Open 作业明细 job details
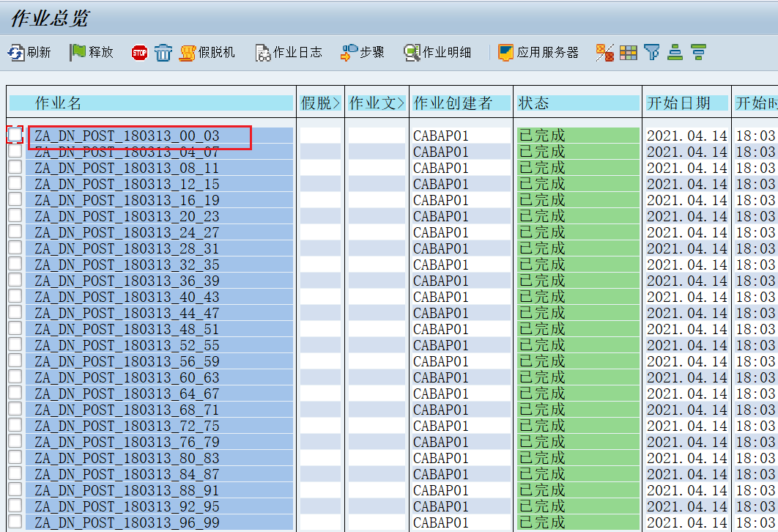Screen dimensions: 778x532 pyautogui.click(x=437, y=52)
